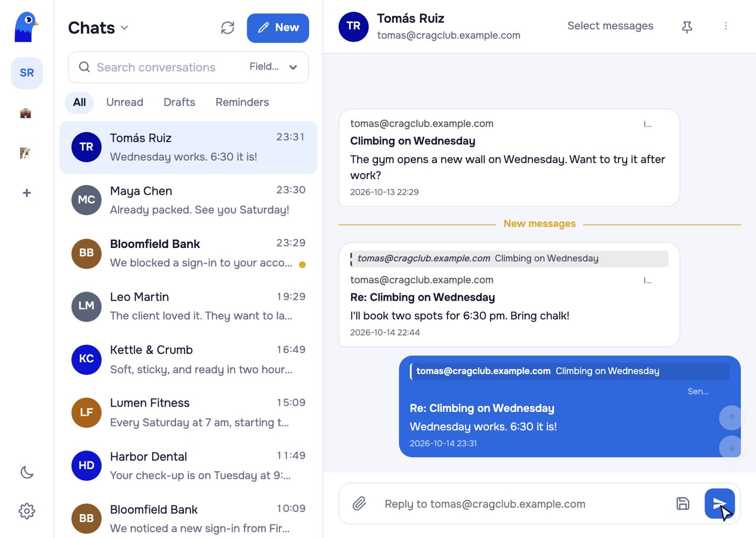Open settings with the gear icon
The width and height of the screenshot is (756, 538).
click(x=27, y=511)
